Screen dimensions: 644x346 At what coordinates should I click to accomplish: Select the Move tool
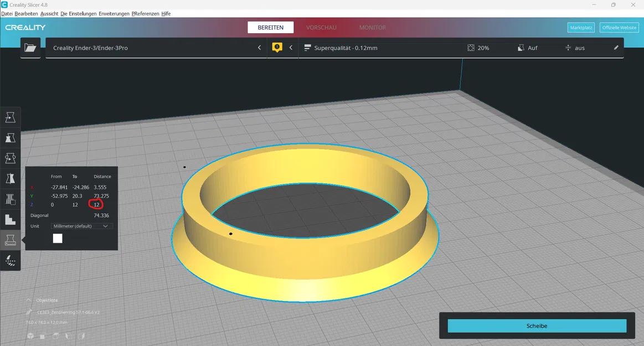10,117
